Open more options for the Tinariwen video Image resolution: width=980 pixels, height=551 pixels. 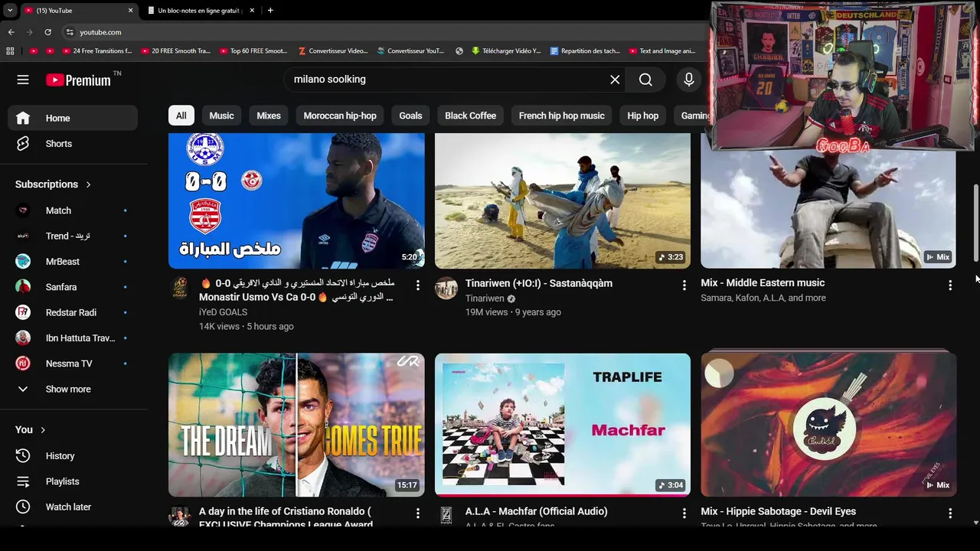(x=684, y=285)
